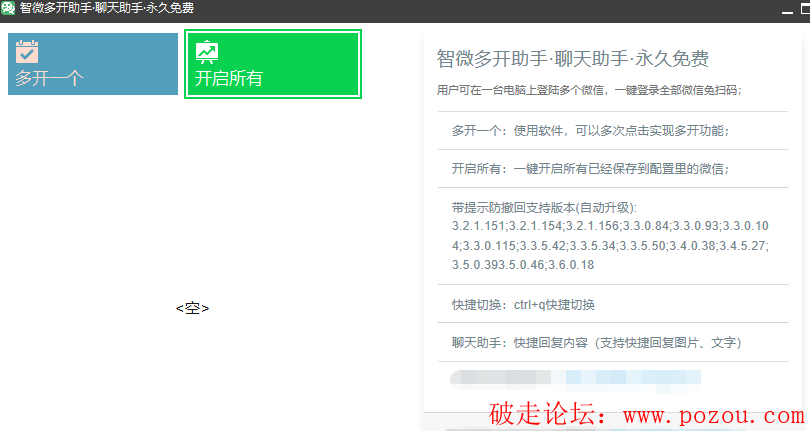
Task: Click the 带提示防撤回支持版本(自动升级) label
Action: tap(544, 208)
